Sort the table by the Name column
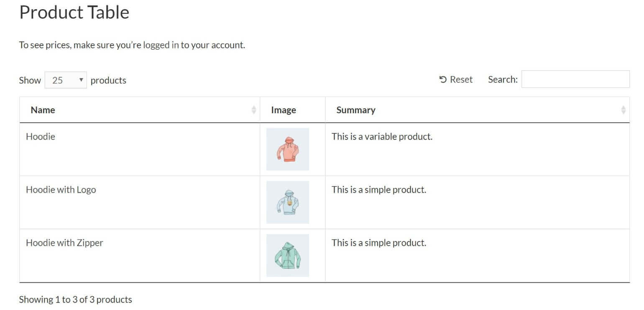This screenshot has width=644, height=310. (43, 109)
